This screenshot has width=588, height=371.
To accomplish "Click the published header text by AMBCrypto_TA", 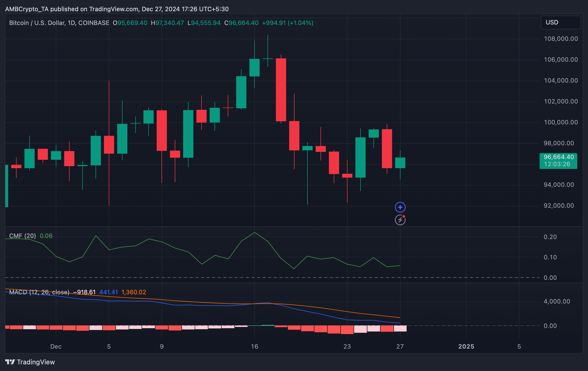I will pyautogui.click(x=117, y=9).
